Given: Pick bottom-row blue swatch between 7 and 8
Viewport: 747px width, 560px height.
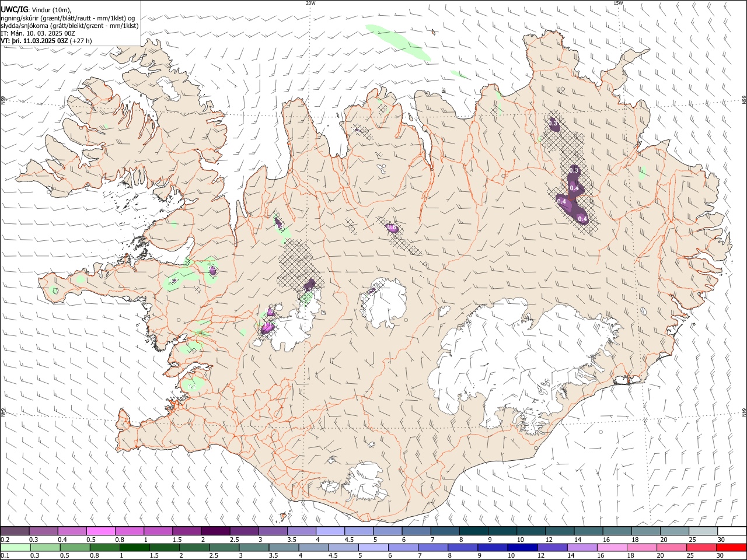Looking at the screenshot, I should click(433, 548).
